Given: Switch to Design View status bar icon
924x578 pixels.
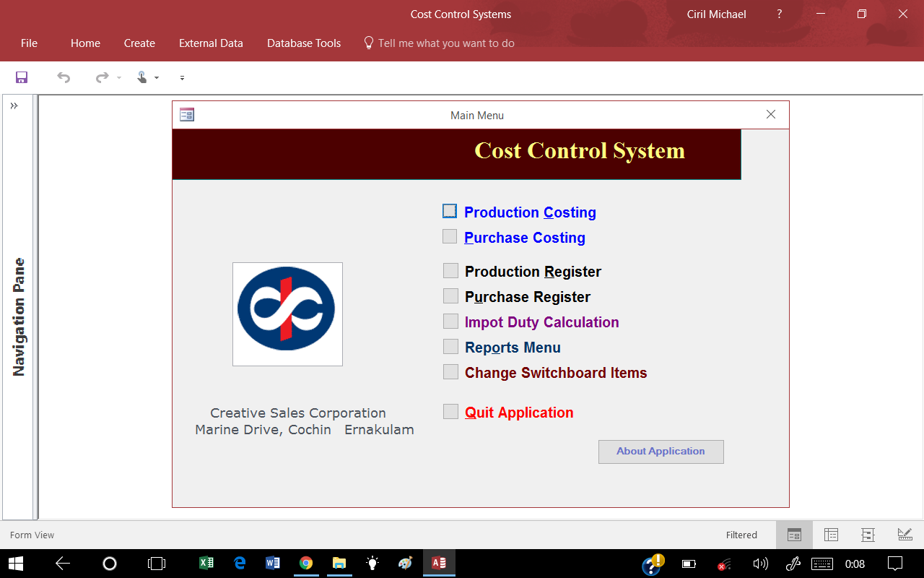Looking at the screenshot, I should tap(905, 535).
